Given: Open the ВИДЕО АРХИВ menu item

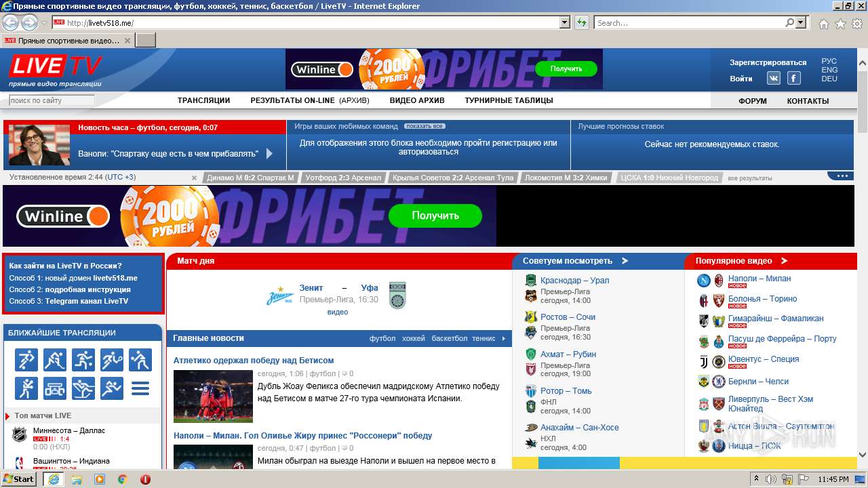Looking at the screenshot, I should pos(417,100).
